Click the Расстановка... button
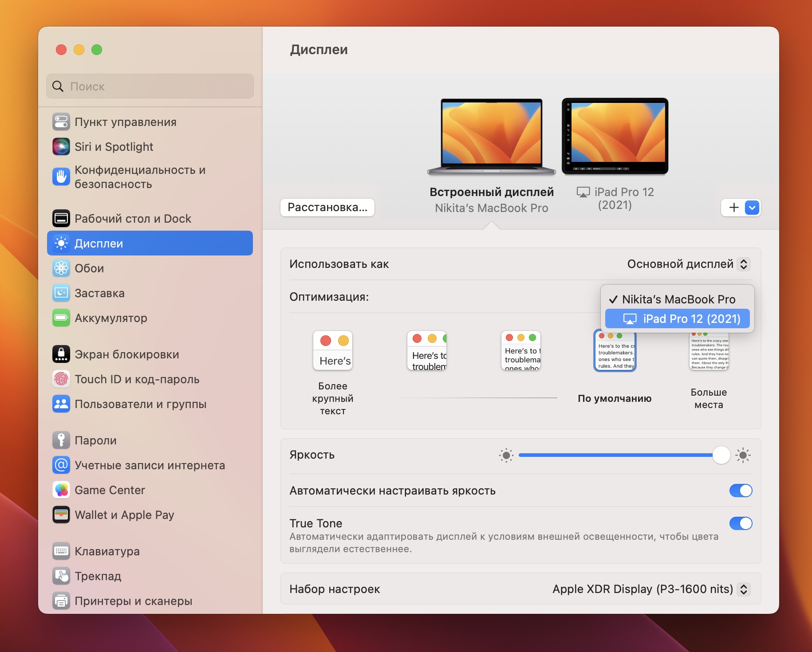 pyautogui.click(x=327, y=208)
